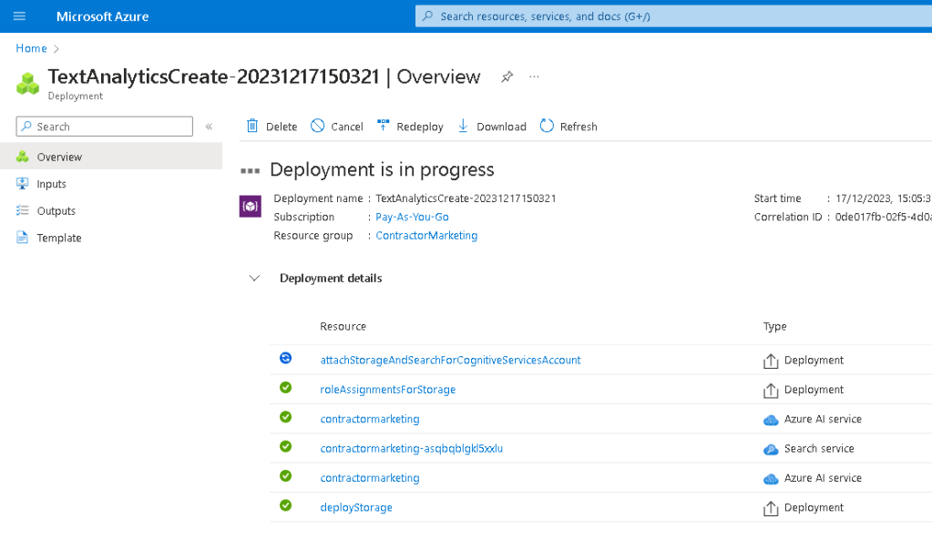The height and width of the screenshot is (560, 932).
Task: Click the Correlation ID value
Action: [884, 217]
